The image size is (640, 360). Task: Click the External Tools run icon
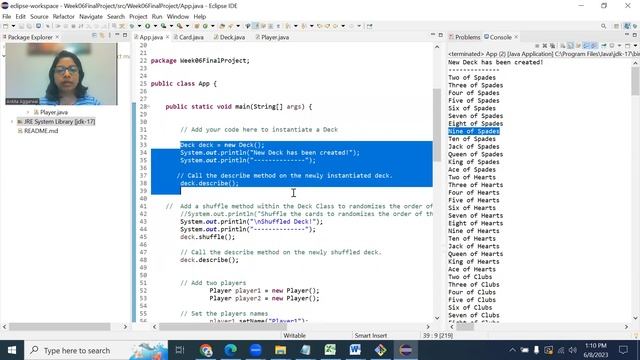pyautogui.click(x=180, y=26)
